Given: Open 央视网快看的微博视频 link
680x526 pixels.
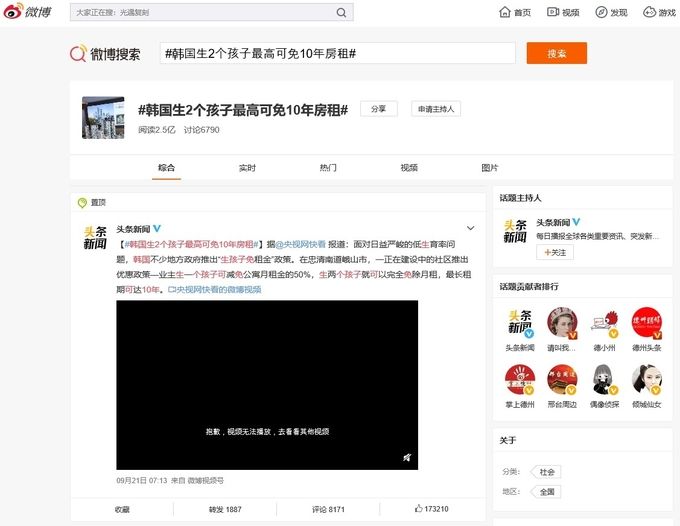Looking at the screenshot, I should point(215,289).
